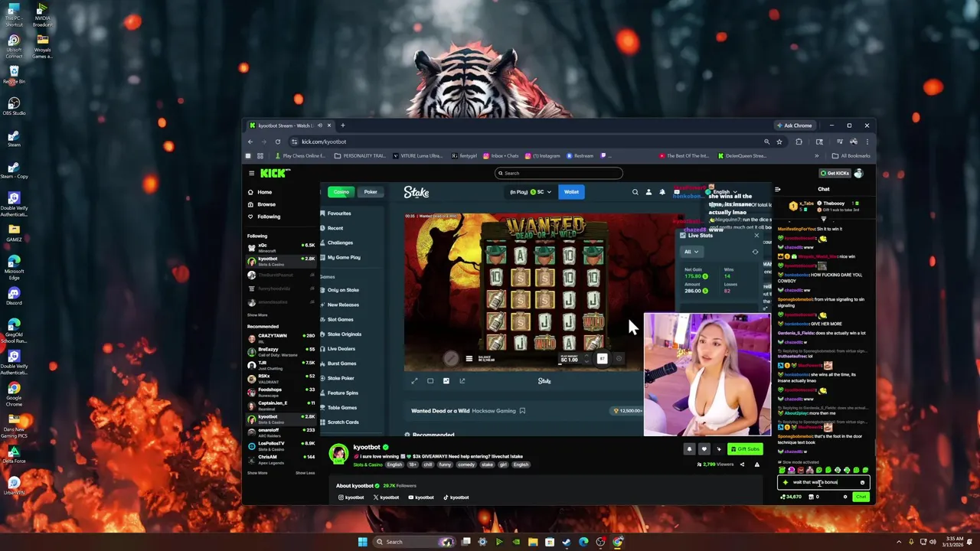Screen dimensions: 980x551
Task: Send message with Chat button
Action: coord(861,497)
